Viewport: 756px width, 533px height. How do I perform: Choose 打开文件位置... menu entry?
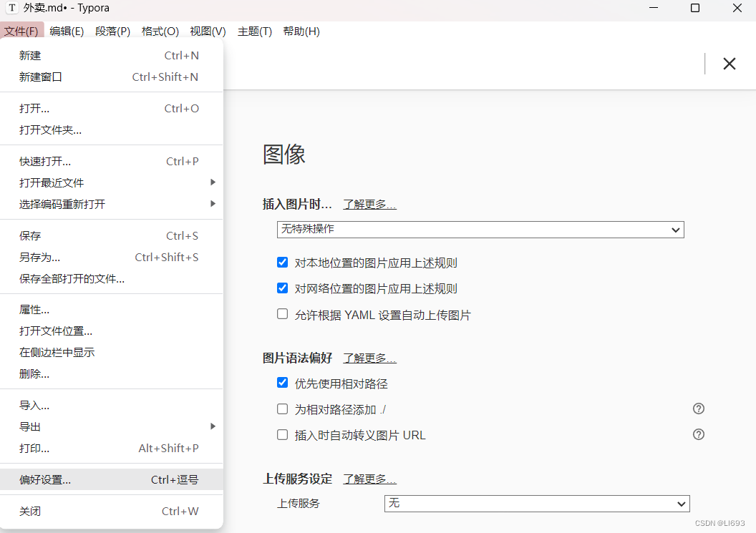click(x=112, y=331)
